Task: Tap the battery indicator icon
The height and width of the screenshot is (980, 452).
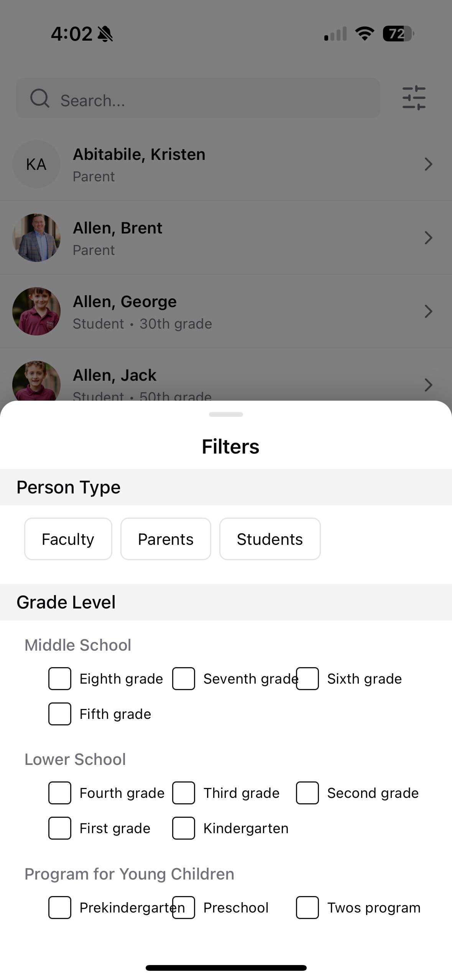Action: click(398, 34)
